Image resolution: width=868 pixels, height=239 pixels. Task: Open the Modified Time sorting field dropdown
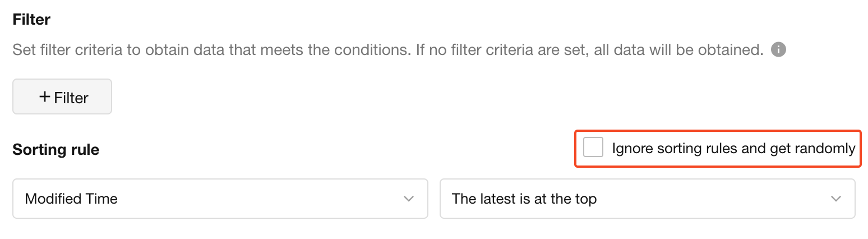tap(220, 199)
